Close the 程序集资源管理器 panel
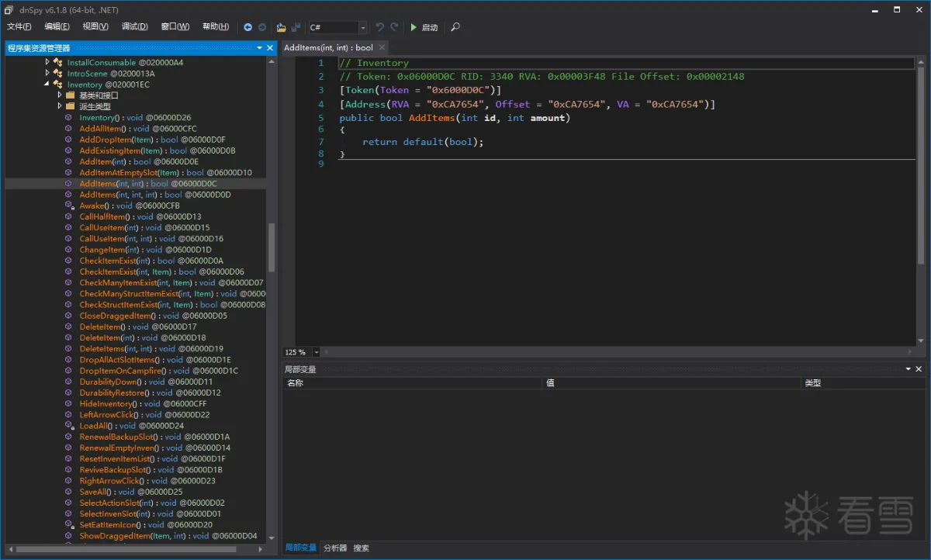Viewport: 931px width, 560px height. (x=270, y=48)
